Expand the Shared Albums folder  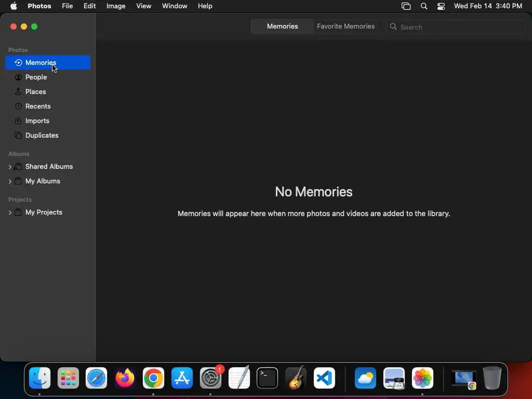click(x=10, y=167)
